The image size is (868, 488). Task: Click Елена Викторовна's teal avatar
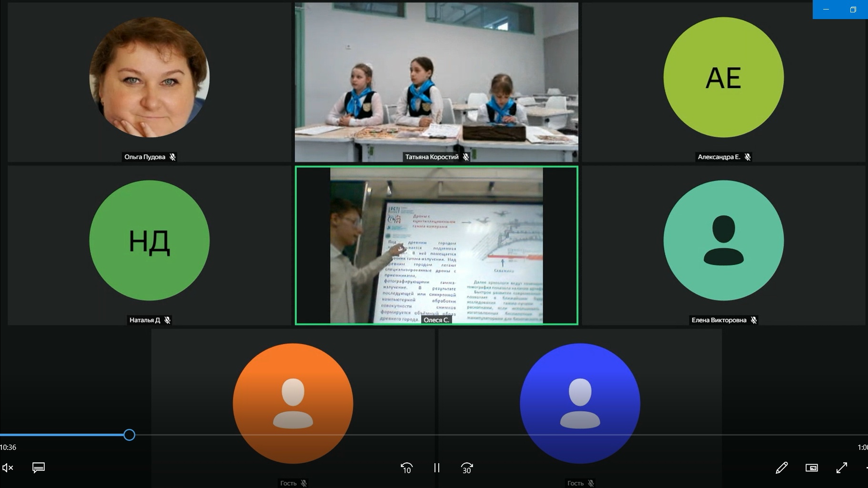(x=723, y=240)
